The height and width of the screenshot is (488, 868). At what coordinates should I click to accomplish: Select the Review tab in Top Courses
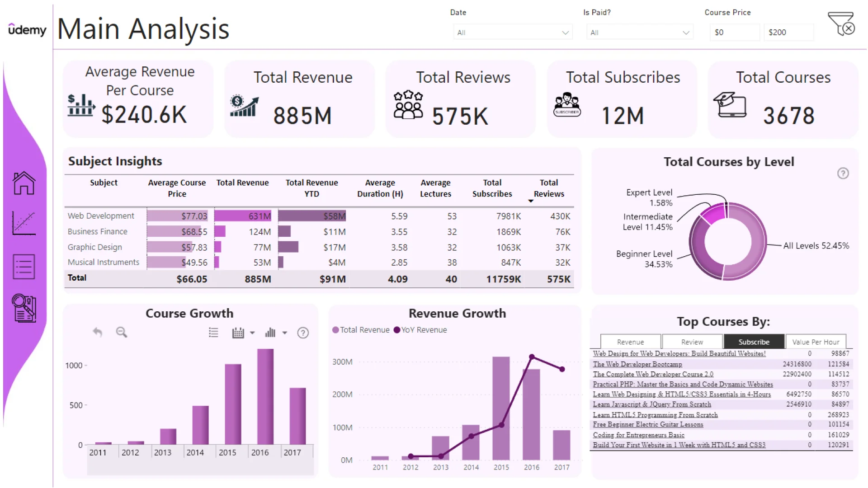(692, 342)
